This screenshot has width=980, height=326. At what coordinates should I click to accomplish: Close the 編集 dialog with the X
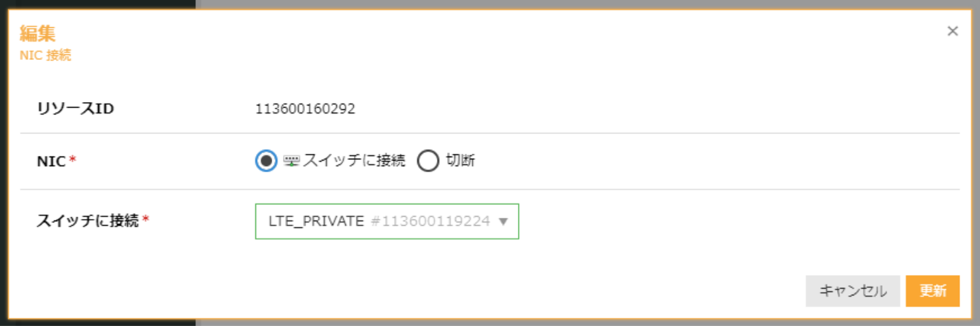pyautogui.click(x=953, y=31)
